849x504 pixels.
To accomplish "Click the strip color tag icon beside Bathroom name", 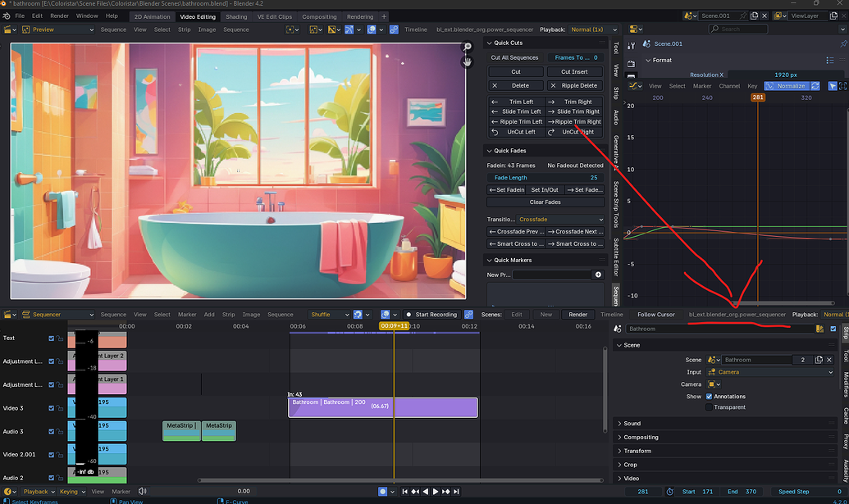I will click(819, 329).
